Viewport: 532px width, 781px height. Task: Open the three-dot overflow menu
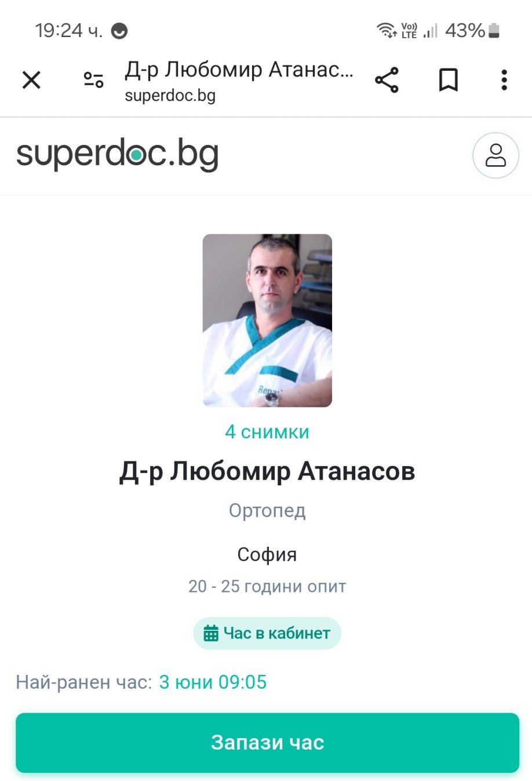(504, 79)
